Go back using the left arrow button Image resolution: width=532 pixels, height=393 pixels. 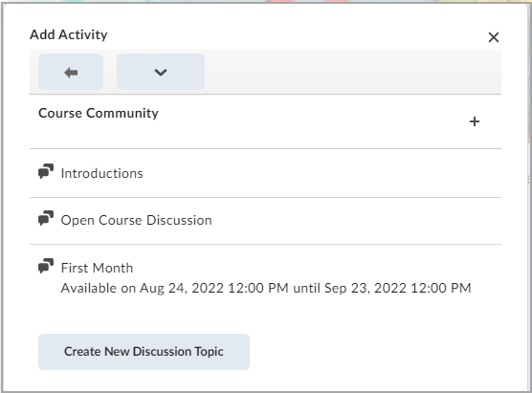(71, 72)
